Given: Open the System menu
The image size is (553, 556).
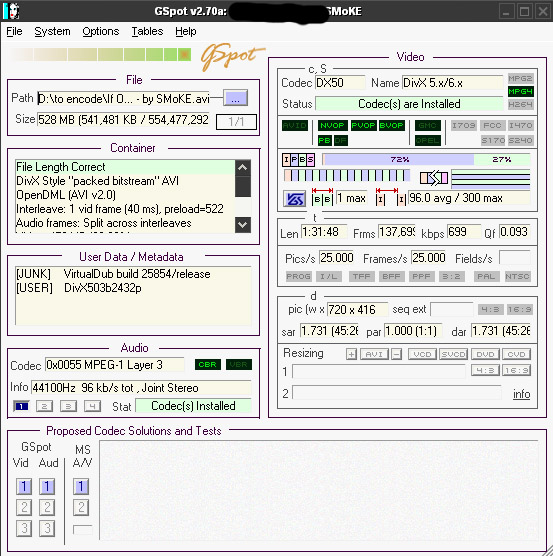Looking at the screenshot, I should point(52,32).
